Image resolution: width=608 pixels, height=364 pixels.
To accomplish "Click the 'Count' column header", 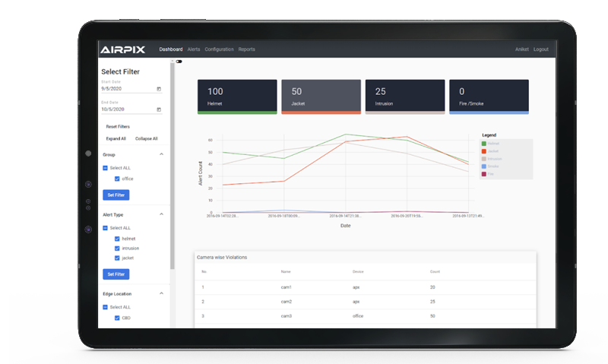I will [x=435, y=272].
